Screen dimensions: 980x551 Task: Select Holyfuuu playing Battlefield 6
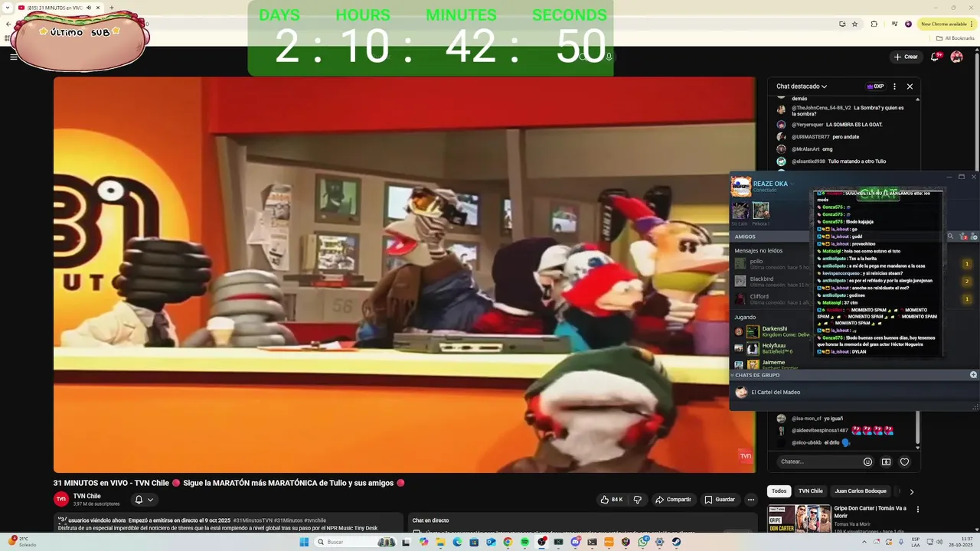(x=772, y=348)
